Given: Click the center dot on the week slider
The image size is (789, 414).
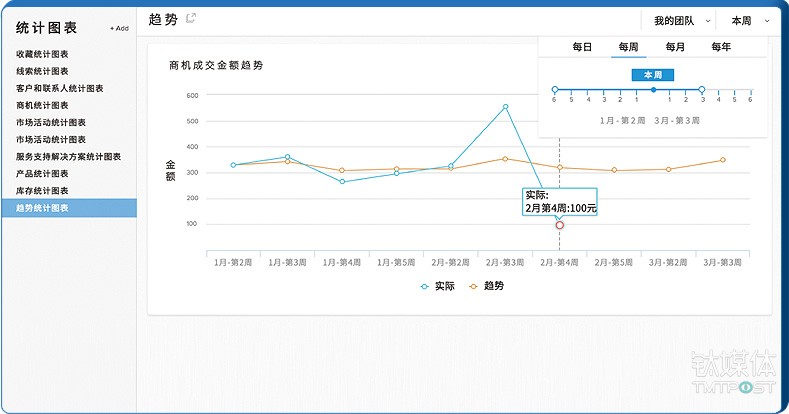Looking at the screenshot, I should [653, 90].
